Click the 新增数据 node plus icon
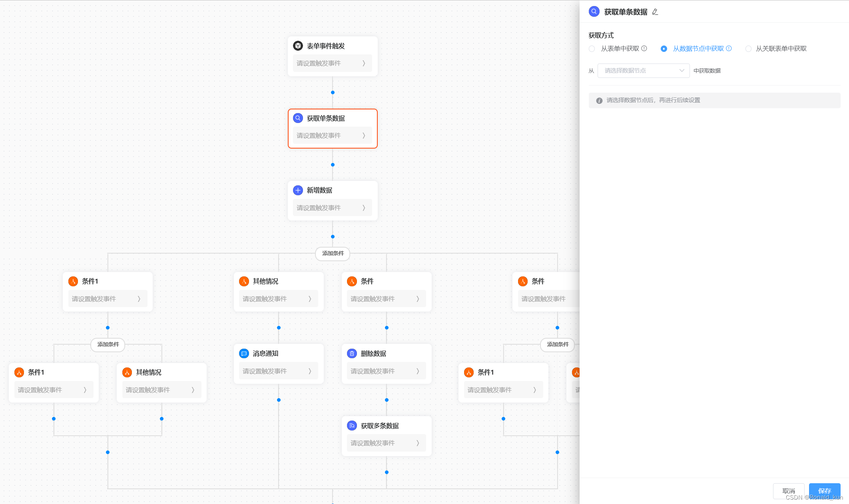849x504 pixels. pos(298,190)
